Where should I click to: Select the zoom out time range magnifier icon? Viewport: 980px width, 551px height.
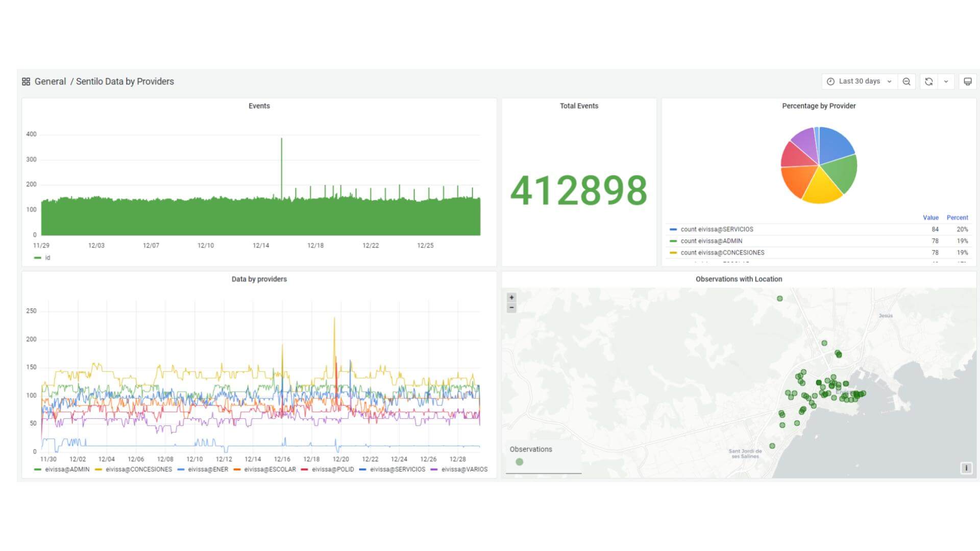[x=906, y=81]
